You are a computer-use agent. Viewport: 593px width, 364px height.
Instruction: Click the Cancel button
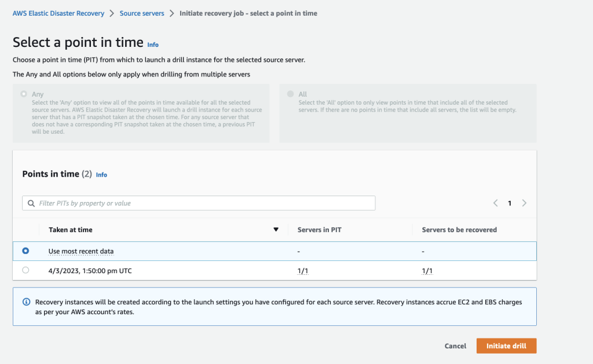point(455,345)
